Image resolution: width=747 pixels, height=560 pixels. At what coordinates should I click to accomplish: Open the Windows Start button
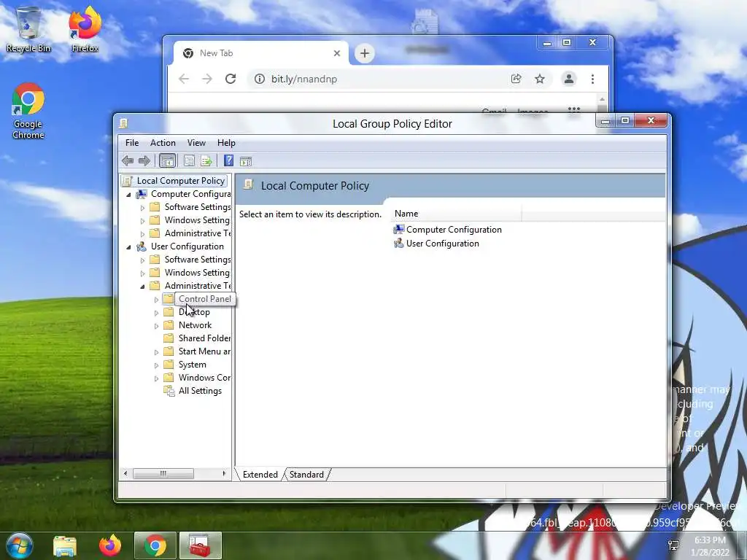(19, 545)
